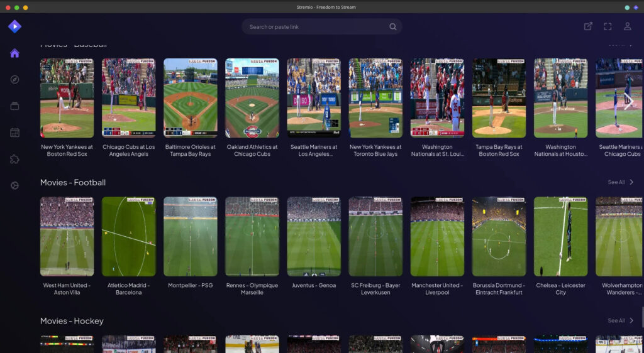Open Seattle Mariners at Chicago Cubs thumbnail
The width and height of the screenshot is (644, 353).
tap(619, 98)
